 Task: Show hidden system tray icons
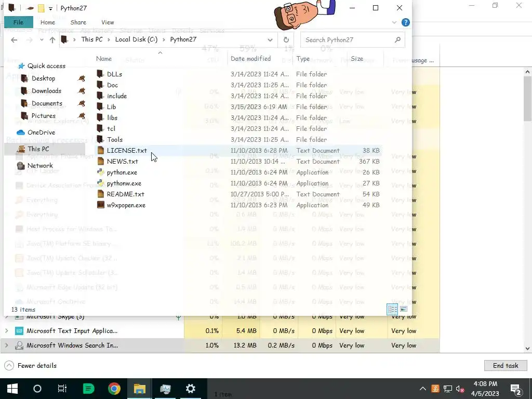(423, 389)
